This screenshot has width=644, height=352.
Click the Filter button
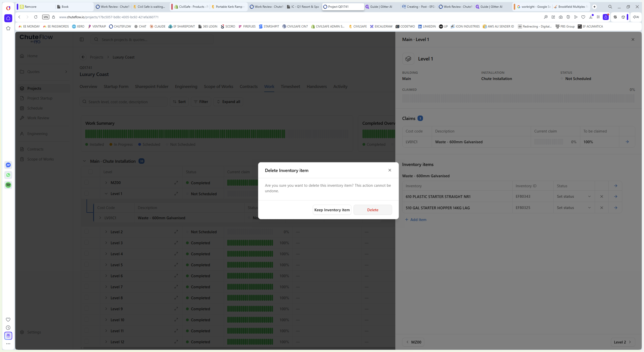tap(201, 102)
